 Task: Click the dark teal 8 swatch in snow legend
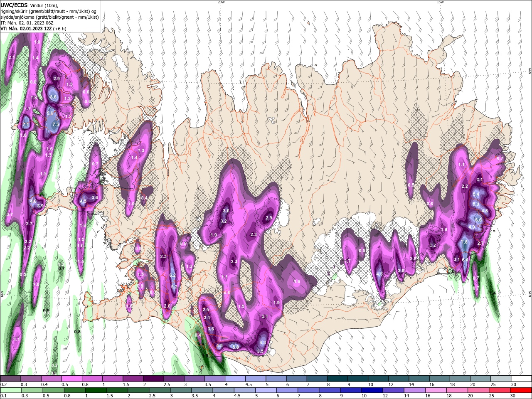click(x=337, y=379)
